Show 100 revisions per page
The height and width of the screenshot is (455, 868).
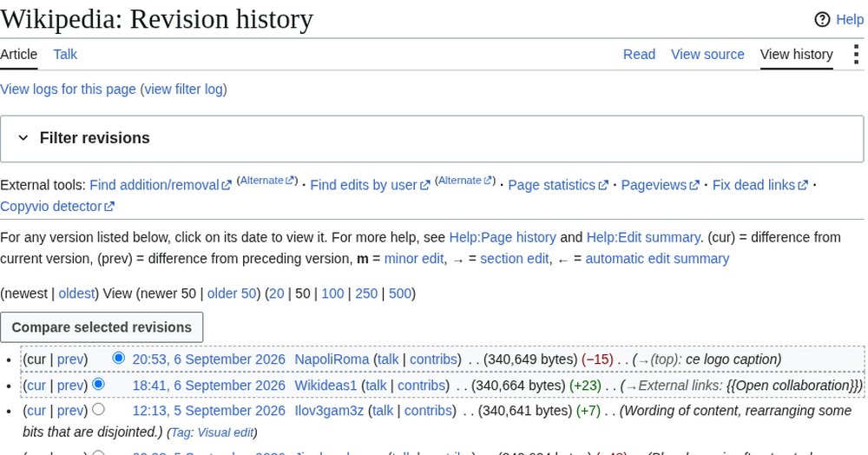(x=332, y=293)
